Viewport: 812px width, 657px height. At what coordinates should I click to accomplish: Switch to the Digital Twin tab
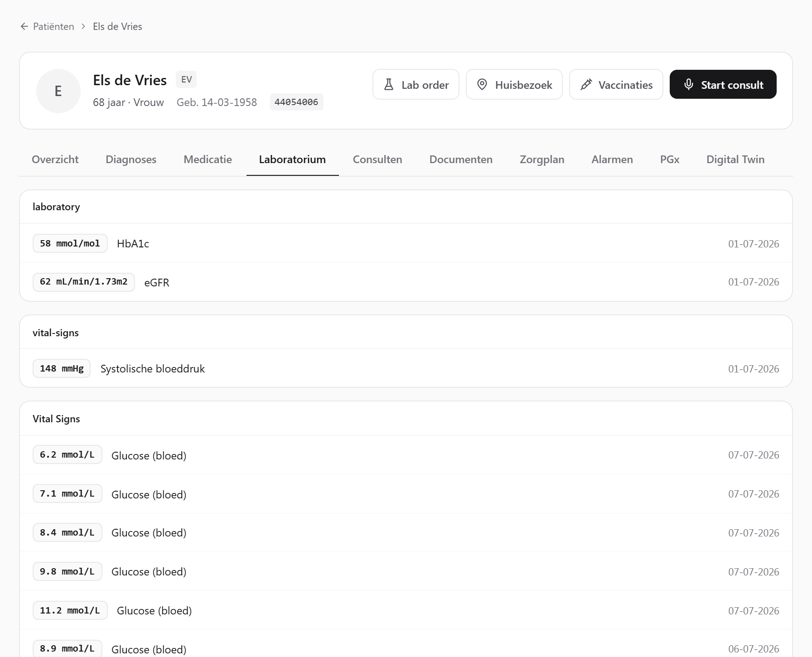735,159
